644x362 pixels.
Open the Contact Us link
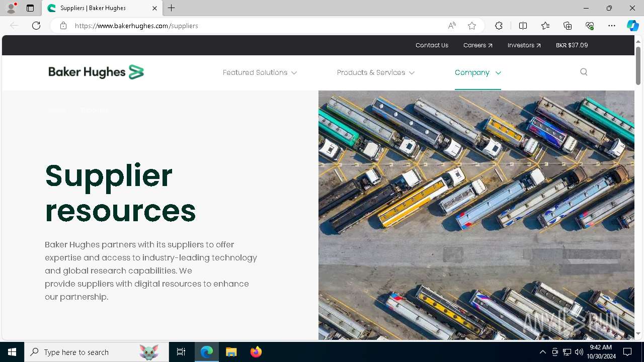432,45
